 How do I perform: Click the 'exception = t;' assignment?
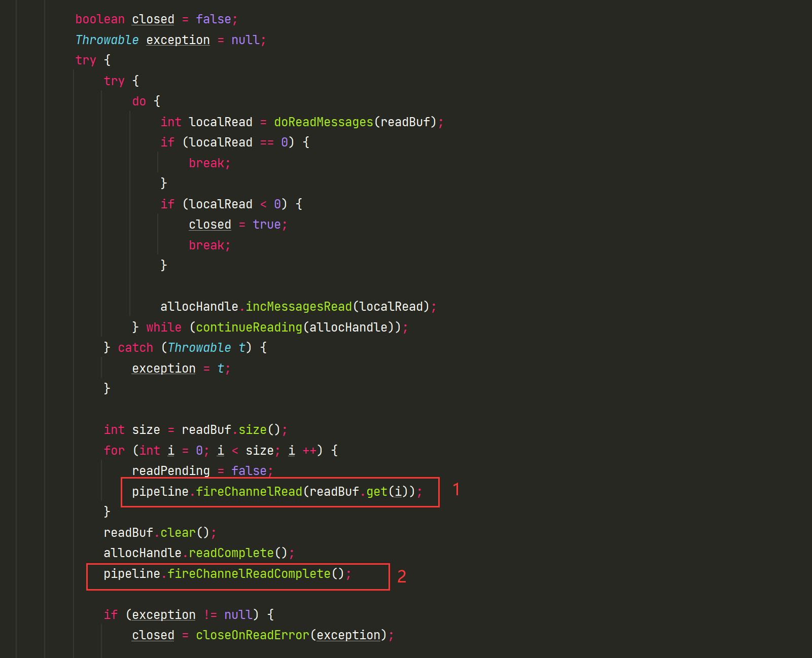pyautogui.click(x=182, y=369)
